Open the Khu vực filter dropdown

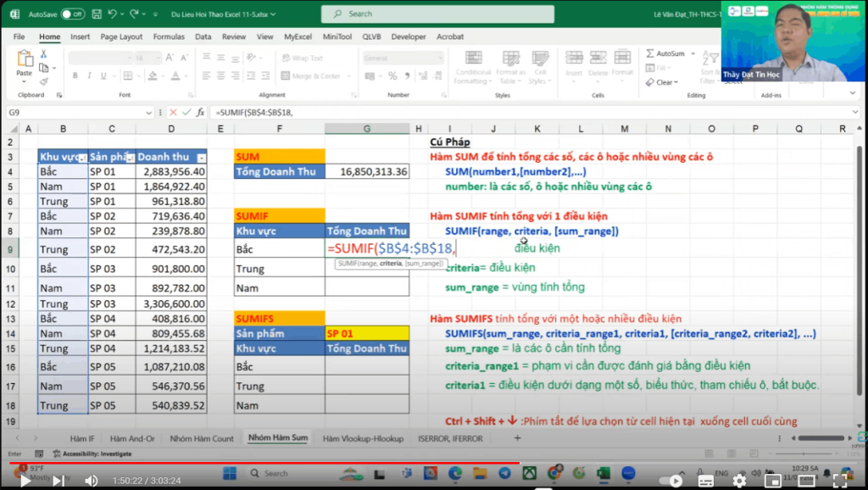[x=82, y=159]
